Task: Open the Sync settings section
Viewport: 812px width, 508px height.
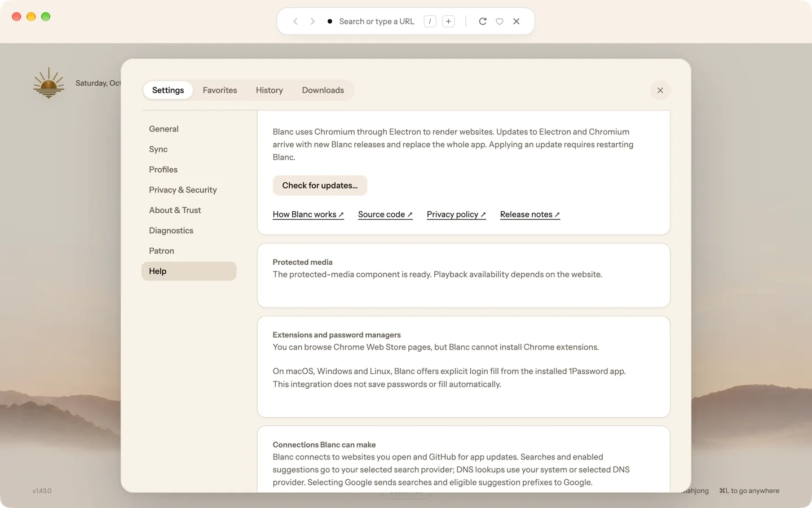Action: (x=189, y=149)
